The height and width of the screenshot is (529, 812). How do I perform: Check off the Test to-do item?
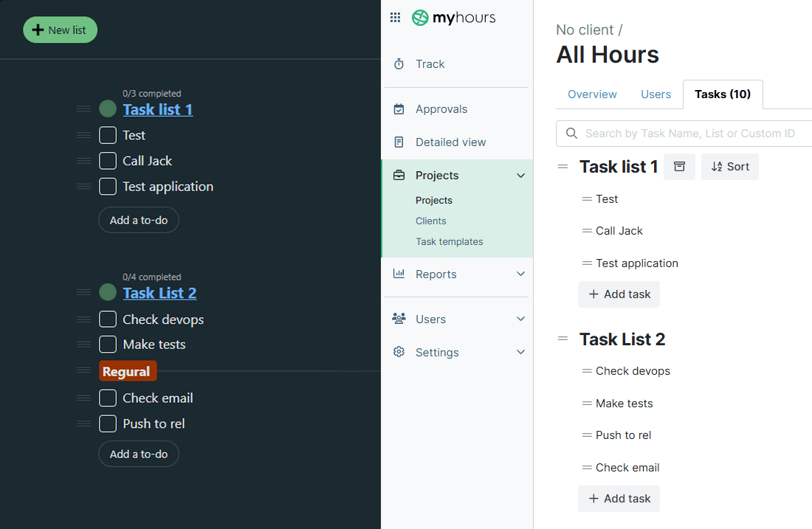[107, 135]
